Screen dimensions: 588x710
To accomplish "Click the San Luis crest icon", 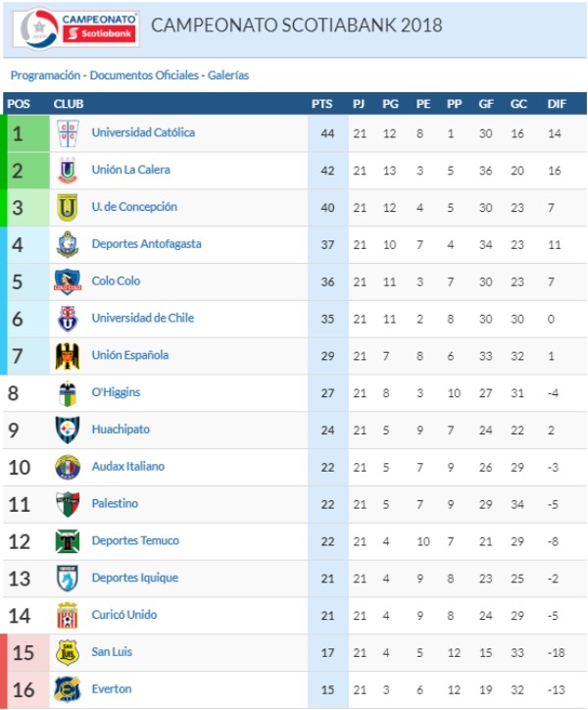I will (x=68, y=652).
